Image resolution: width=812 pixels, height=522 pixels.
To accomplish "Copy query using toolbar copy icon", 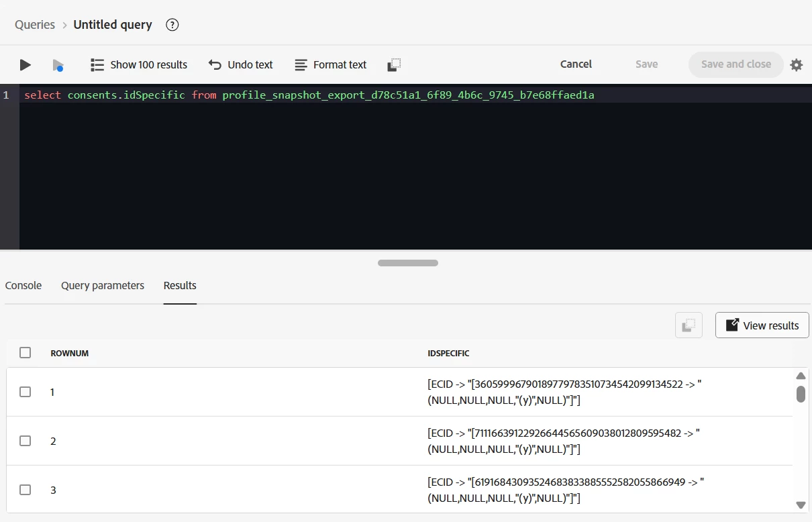I will pyautogui.click(x=395, y=65).
